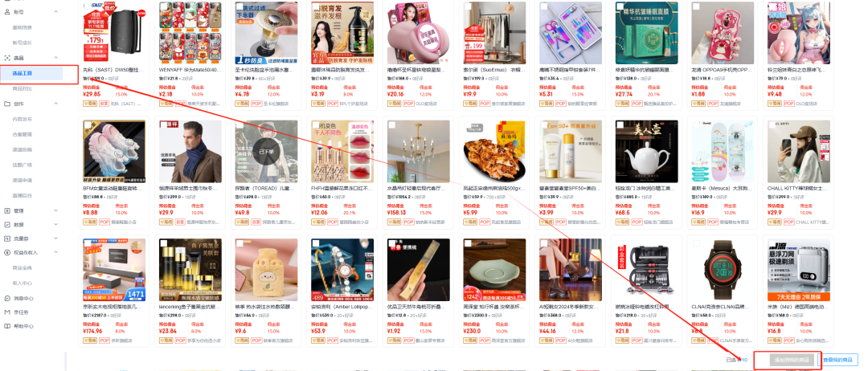
Task: Click the 权益&收入 coin icon
Action: pos(7,252)
